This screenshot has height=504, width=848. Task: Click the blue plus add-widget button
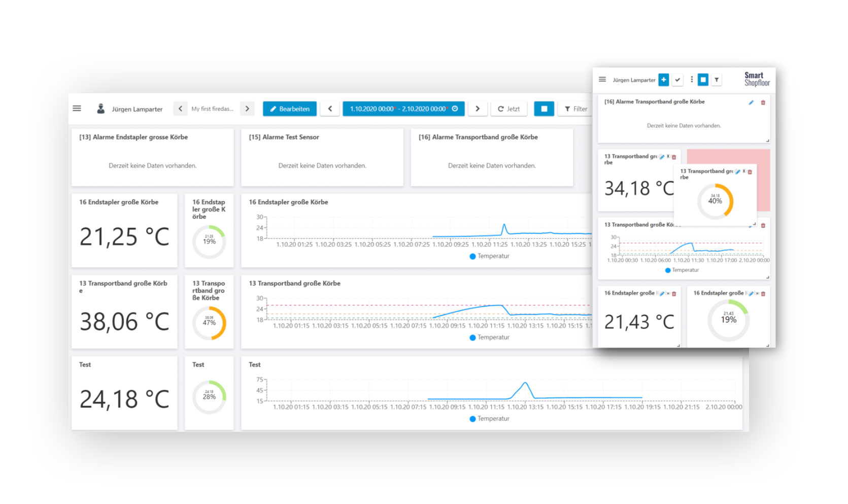click(x=663, y=80)
